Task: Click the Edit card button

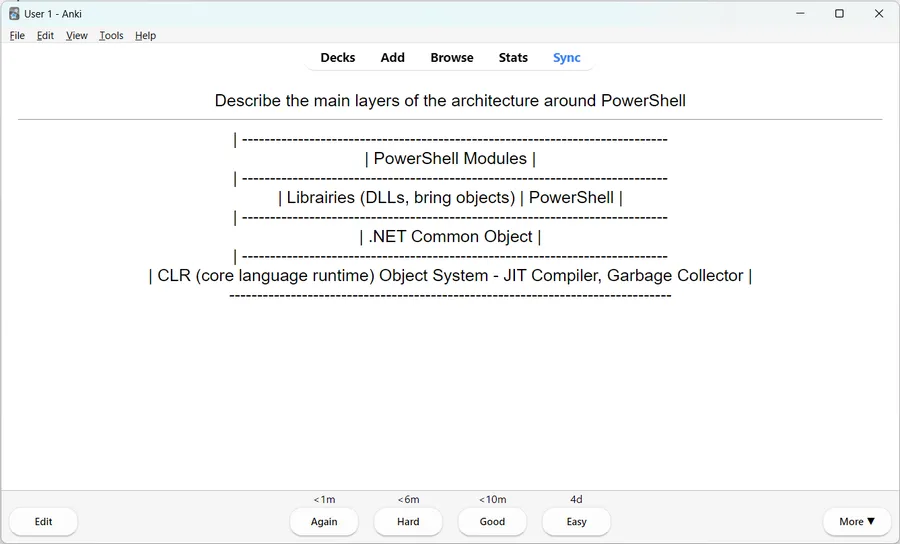Action: pos(43,522)
